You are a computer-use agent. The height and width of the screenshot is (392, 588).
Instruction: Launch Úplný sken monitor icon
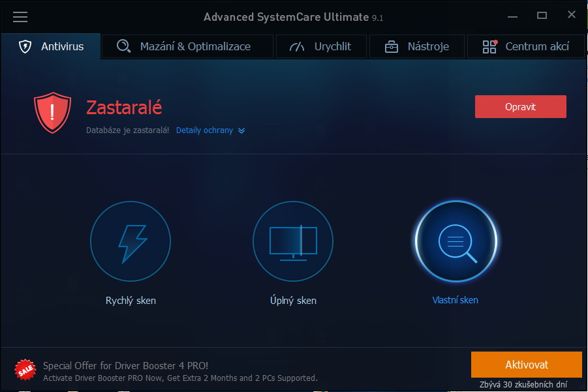tap(293, 241)
